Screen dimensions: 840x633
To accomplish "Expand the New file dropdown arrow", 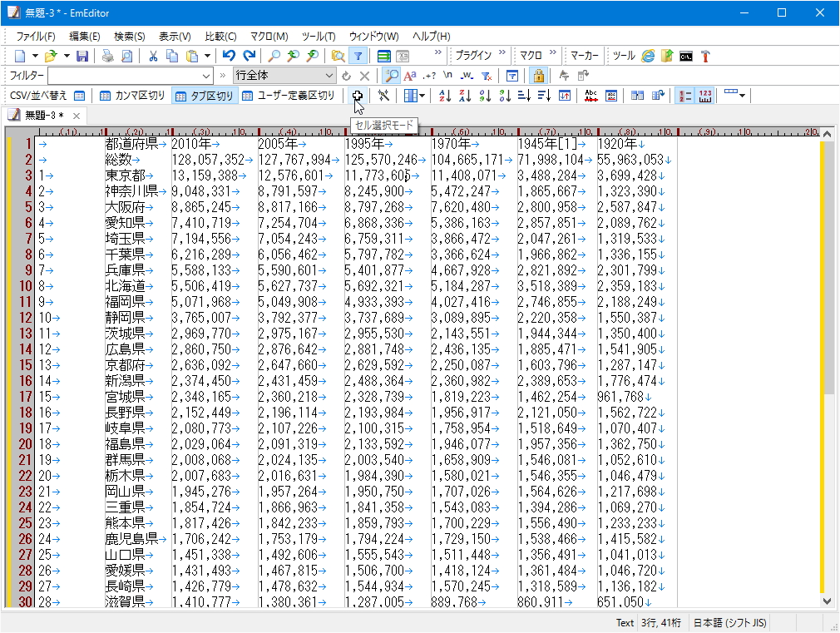I will 35,56.
